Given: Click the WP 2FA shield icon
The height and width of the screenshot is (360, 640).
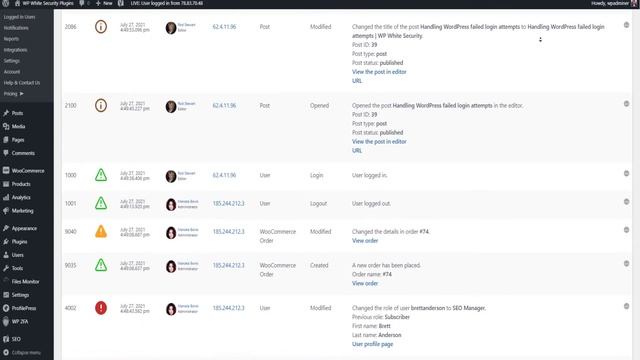Looking at the screenshot, I should 6,322.
